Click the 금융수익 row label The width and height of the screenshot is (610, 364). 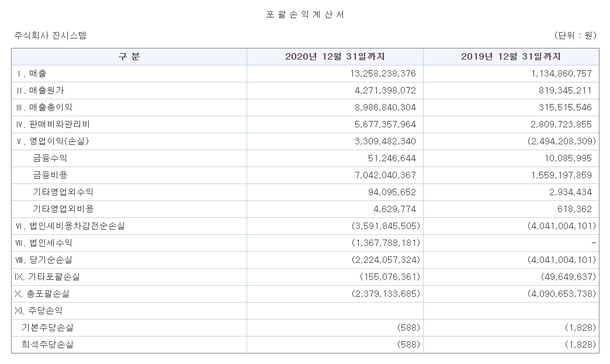click(50, 158)
